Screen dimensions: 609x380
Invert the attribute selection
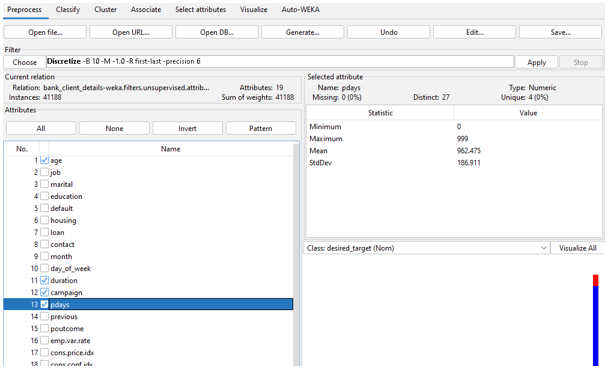click(188, 128)
